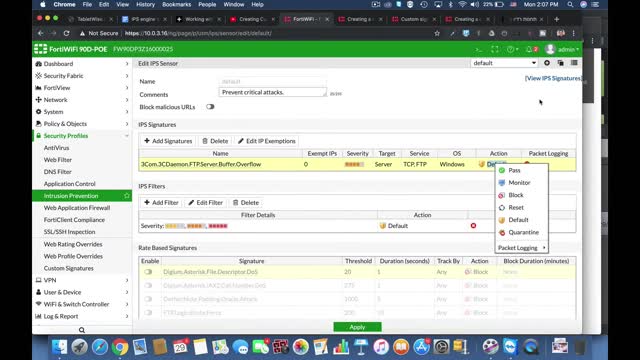Image resolution: width=640 pixels, height=360 pixels.
Task: Click the Comments text field
Action: pos(273,92)
